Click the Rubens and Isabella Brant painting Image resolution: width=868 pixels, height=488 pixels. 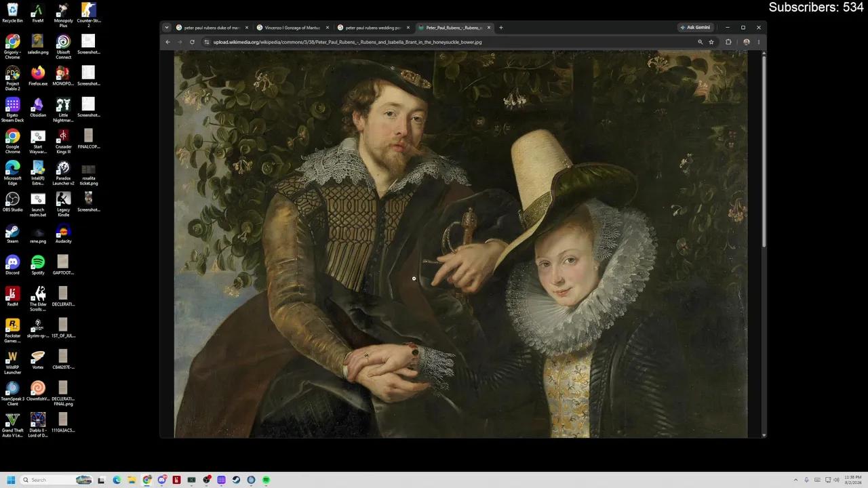point(460,244)
